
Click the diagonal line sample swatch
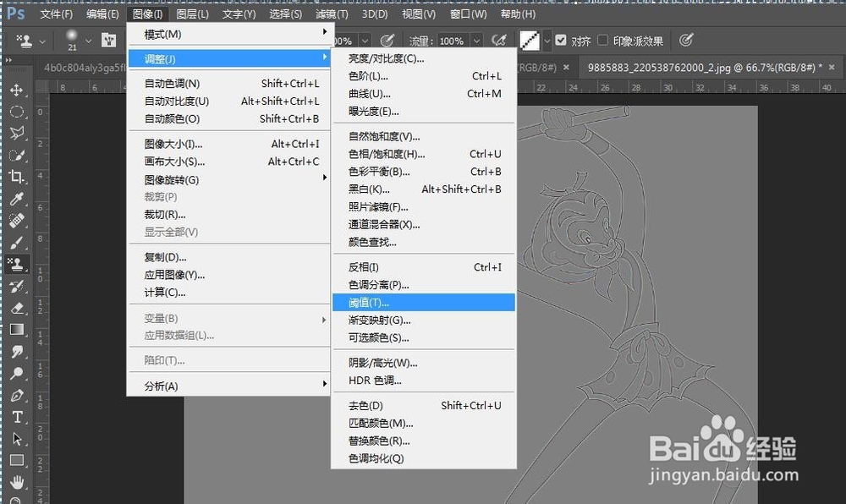530,41
